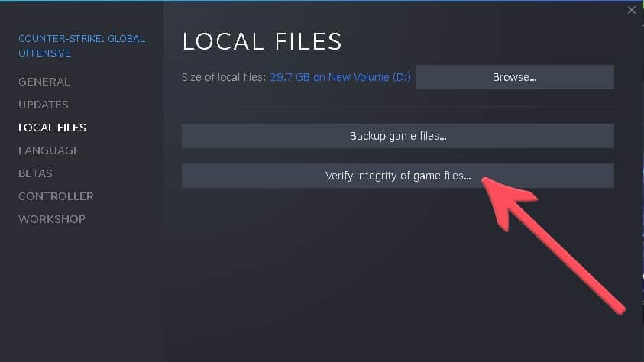This screenshot has height=362, width=644.
Task: Start Backup game files...
Action: [x=397, y=136]
